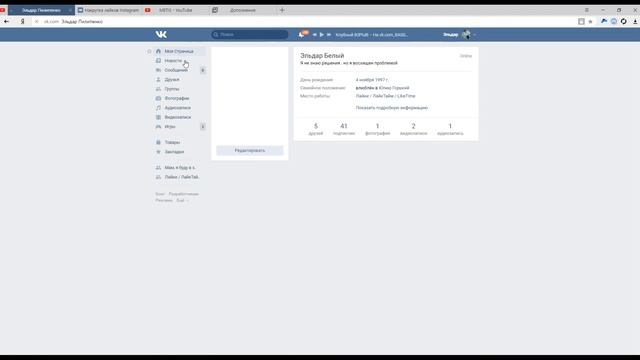Open Игры in the sidebar

pyautogui.click(x=170, y=127)
